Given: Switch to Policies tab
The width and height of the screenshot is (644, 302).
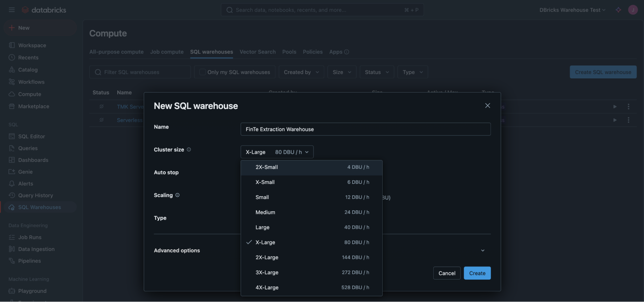Looking at the screenshot, I should click(x=312, y=52).
